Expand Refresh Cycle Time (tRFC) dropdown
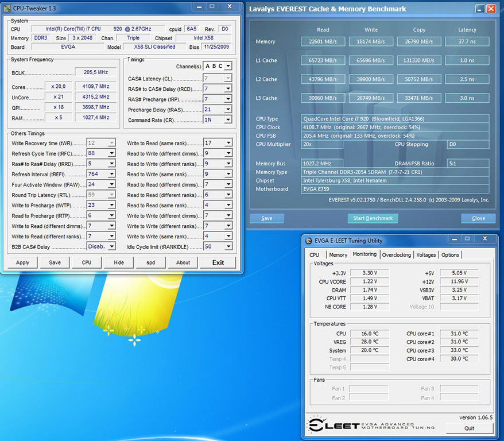Image resolution: width=504 pixels, height=441 pixels. click(x=111, y=153)
